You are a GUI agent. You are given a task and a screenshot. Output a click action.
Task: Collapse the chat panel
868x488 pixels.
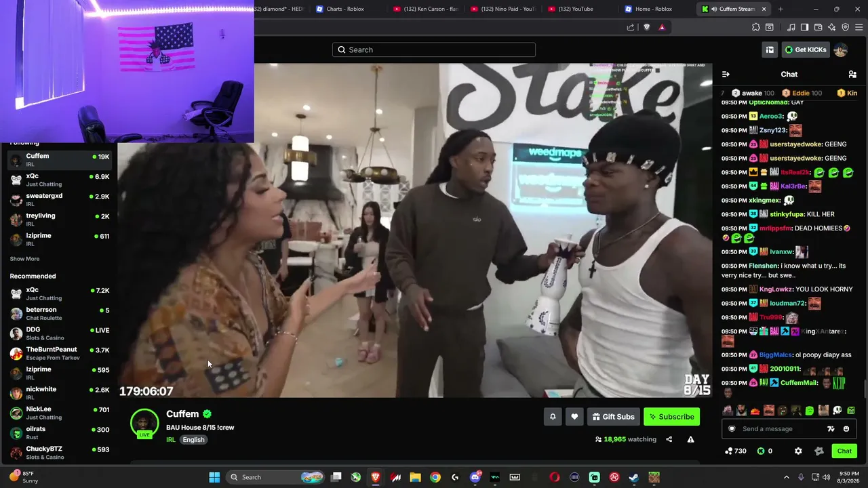(726, 74)
